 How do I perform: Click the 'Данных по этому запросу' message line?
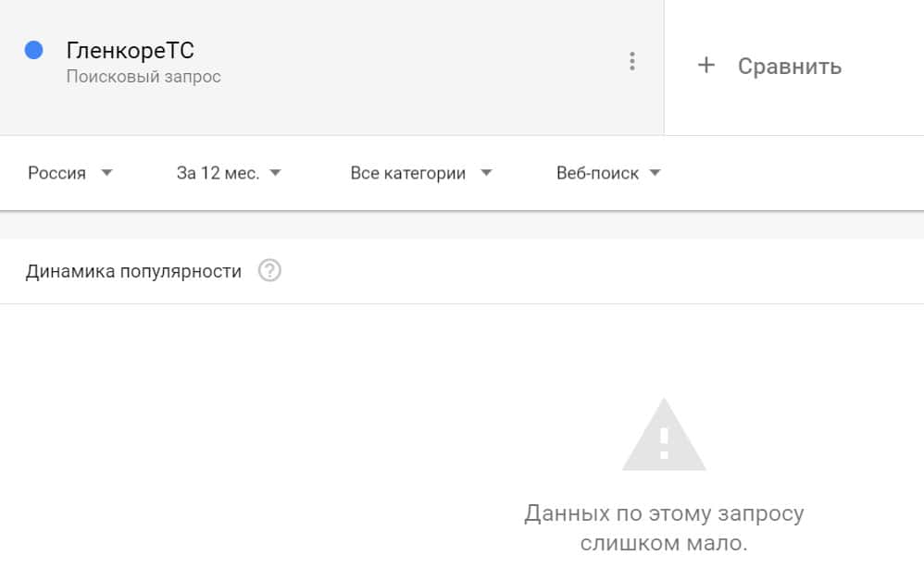[x=664, y=512]
